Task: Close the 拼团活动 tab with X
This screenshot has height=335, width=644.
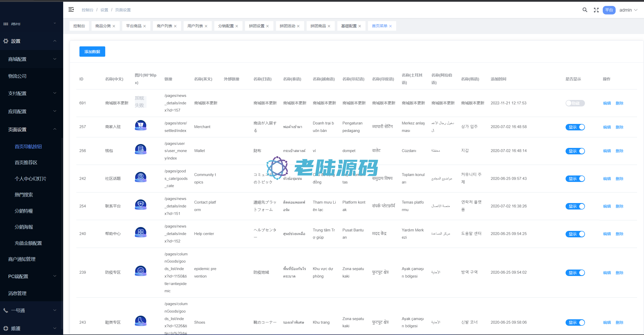Action: pos(298,26)
